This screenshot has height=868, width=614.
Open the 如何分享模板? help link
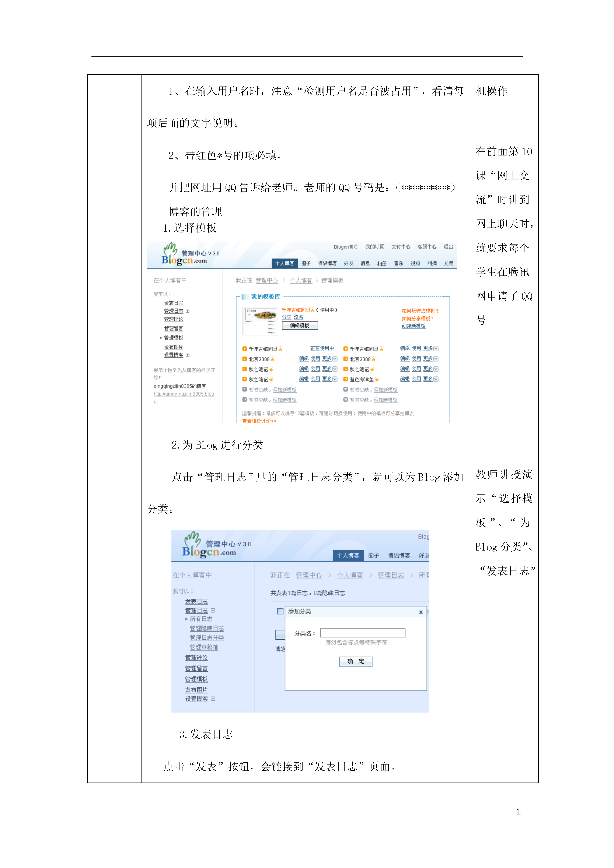[417, 318]
